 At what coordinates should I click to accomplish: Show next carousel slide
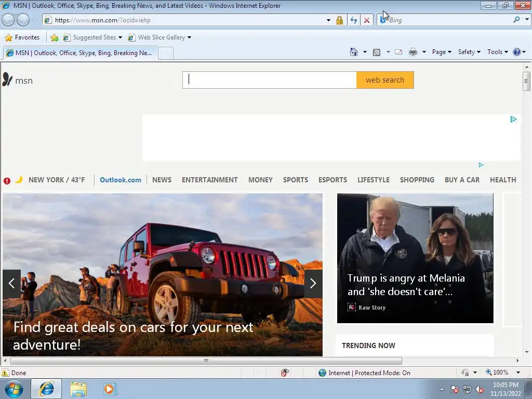313,284
